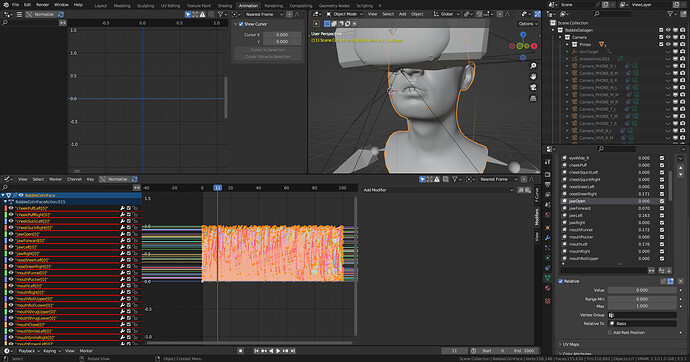Viewport: 690px width, 362px height.
Task: Open shape key specials chevron menu
Action: (x=680, y=158)
